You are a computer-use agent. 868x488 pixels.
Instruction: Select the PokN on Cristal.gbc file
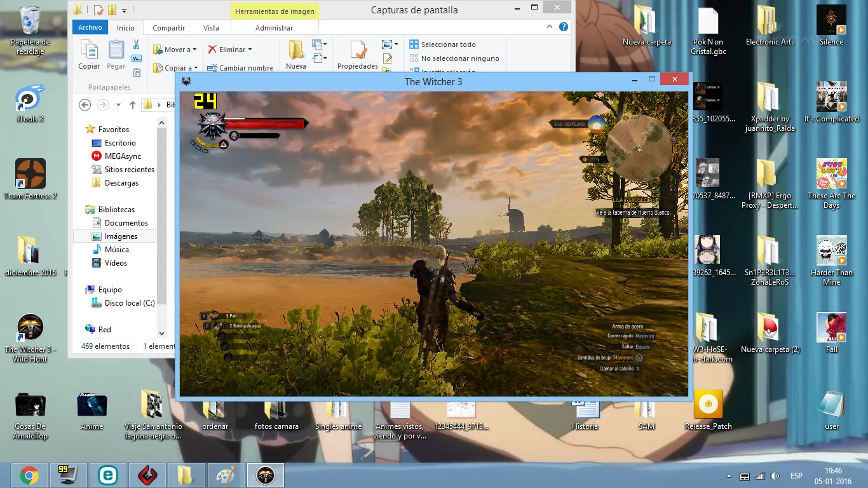[x=708, y=30]
